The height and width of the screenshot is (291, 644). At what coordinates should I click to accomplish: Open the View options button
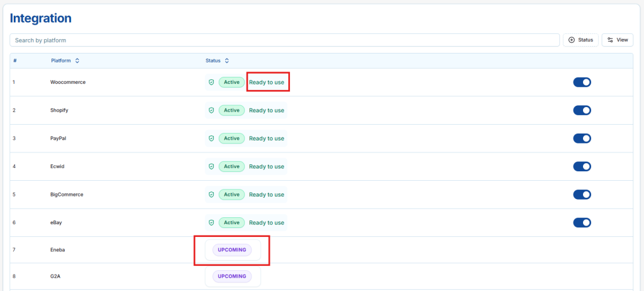tap(617, 40)
